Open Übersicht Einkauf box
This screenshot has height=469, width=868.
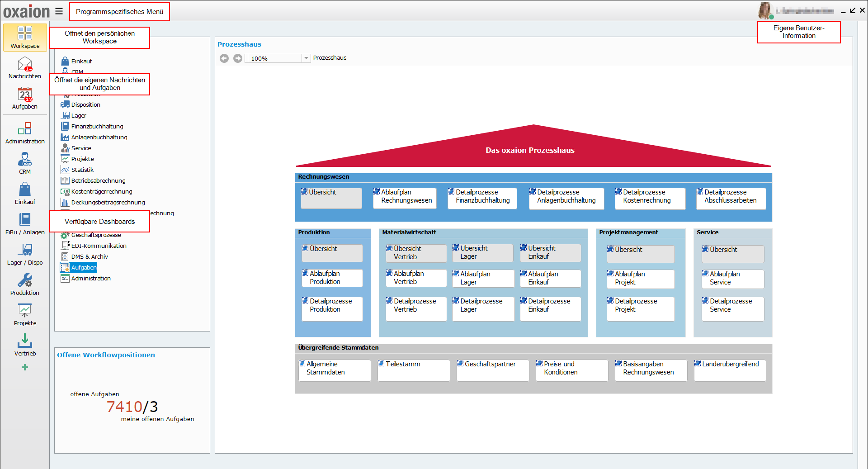pyautogui.click(x=551, y=253)
